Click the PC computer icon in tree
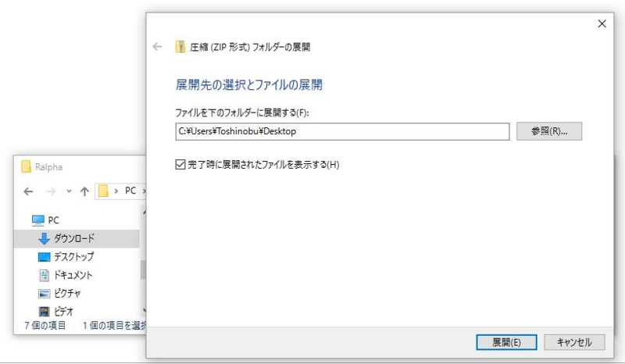This screenshot has width=625, height=364. 37,220
